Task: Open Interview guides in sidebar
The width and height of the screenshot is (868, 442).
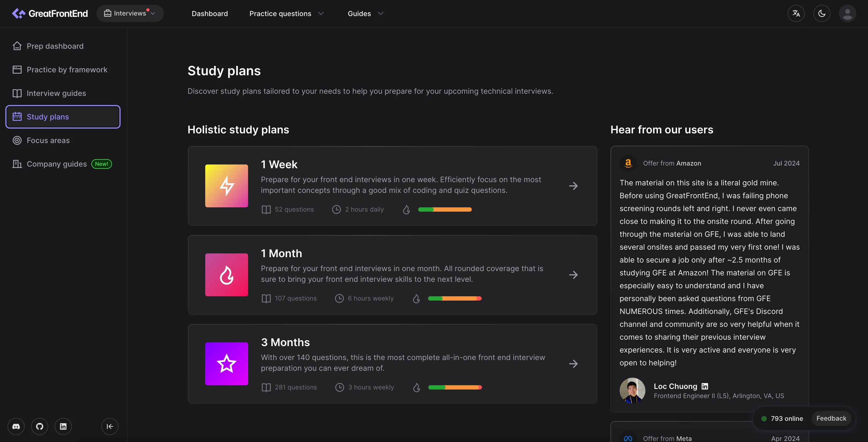Action: point(63,93)
